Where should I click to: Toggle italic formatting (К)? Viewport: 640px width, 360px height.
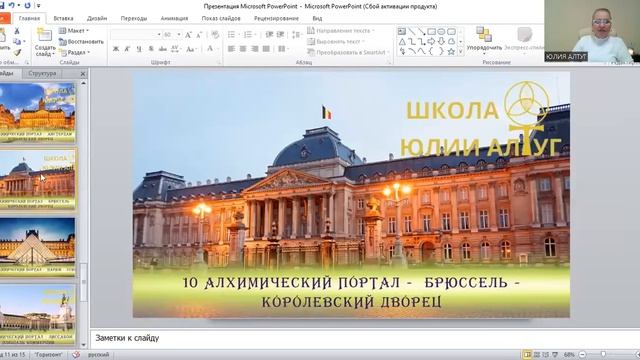coord(127,49)
